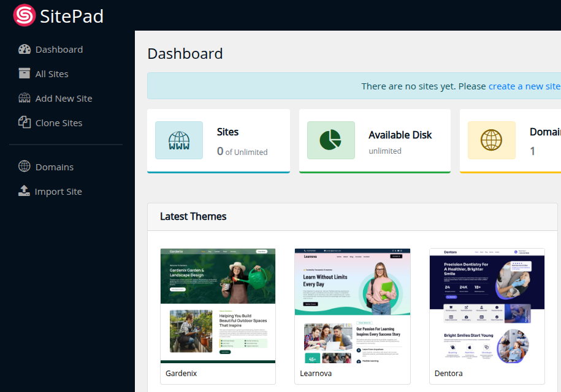Click the Dentora theme name label

448,374
